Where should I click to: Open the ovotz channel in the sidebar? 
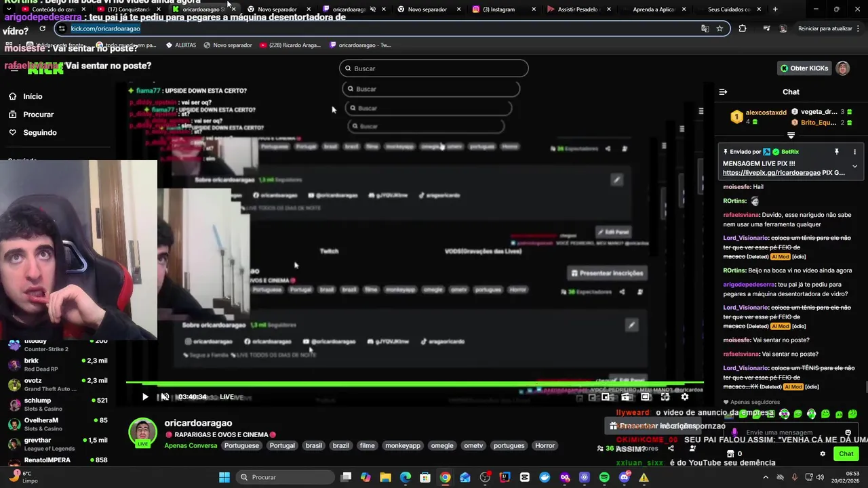(58, 384)
